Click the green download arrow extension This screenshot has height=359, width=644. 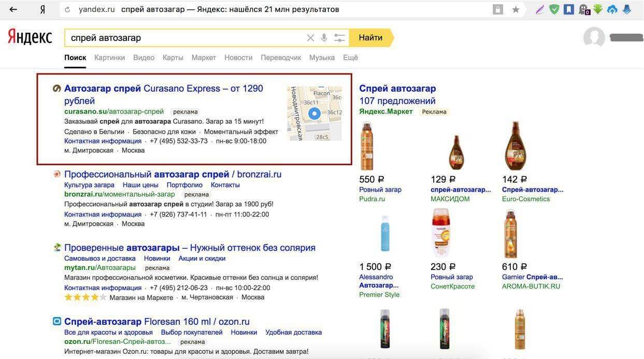[598, 9]
